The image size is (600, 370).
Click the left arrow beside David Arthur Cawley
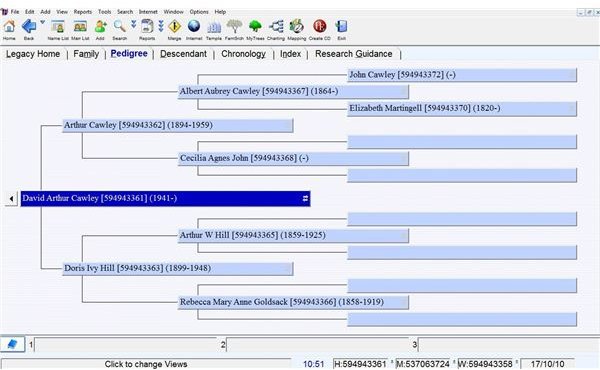(x=11, y=199)
